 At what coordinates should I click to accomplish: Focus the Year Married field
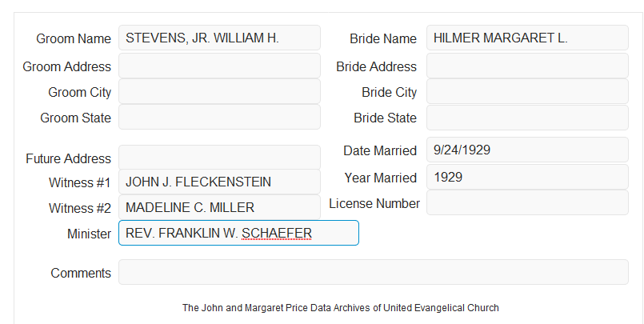527,177
